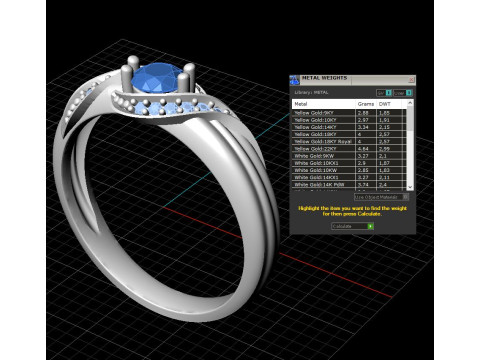Select the White Gold:10KW row
This screenshot has height=360, width=480.
pyautogui.click(x=349, y=170)
